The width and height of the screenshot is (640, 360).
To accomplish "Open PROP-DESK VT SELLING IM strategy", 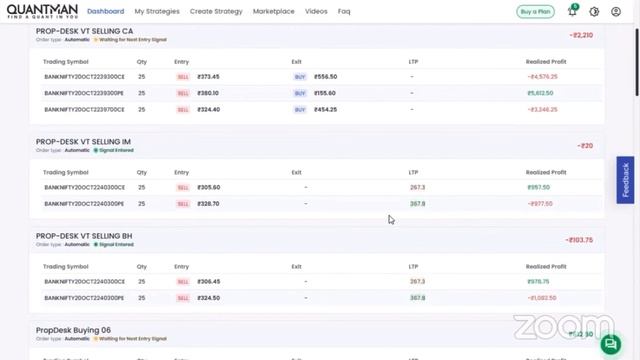I will click(83, 142).
